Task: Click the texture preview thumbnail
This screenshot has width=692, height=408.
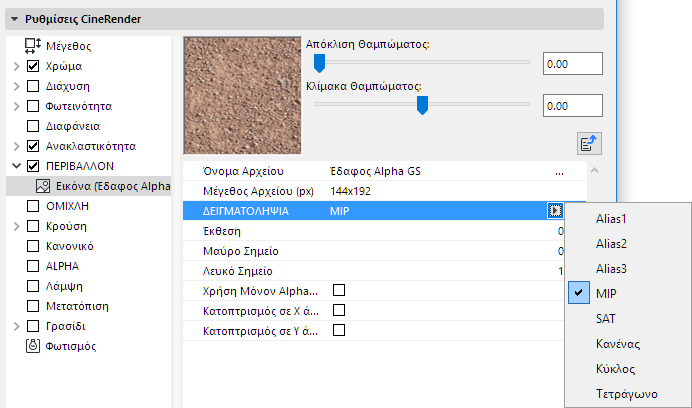Action: point(242,95)
